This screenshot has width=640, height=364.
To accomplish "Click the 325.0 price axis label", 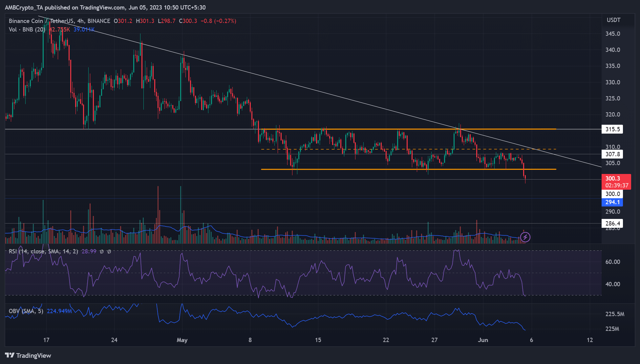I will pos(613,98).
